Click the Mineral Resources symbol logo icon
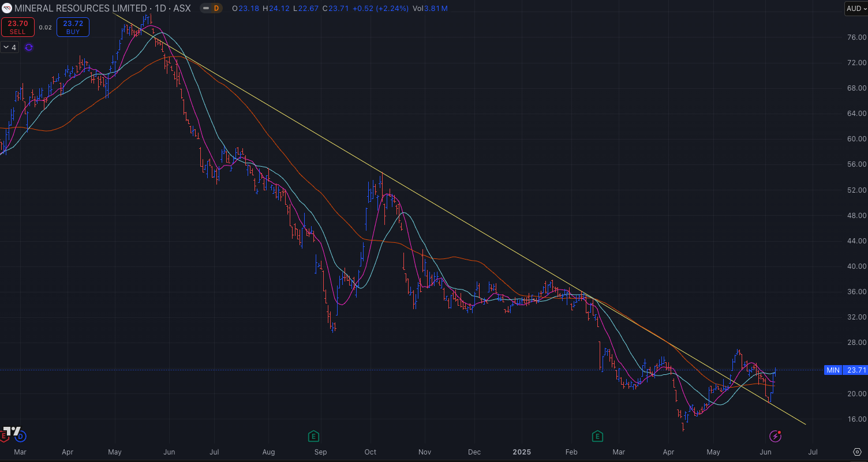This screenshot has height=462, width=868. [x=7, y=8]
